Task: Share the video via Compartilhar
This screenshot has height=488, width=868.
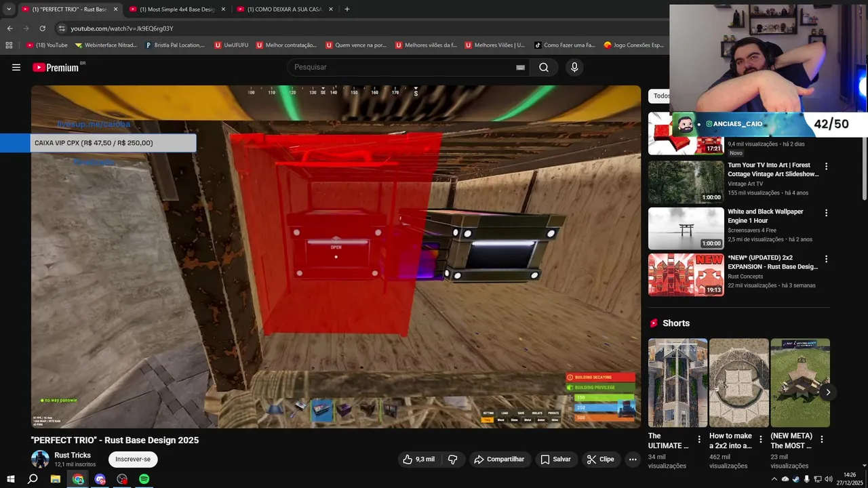Action: 499,459
